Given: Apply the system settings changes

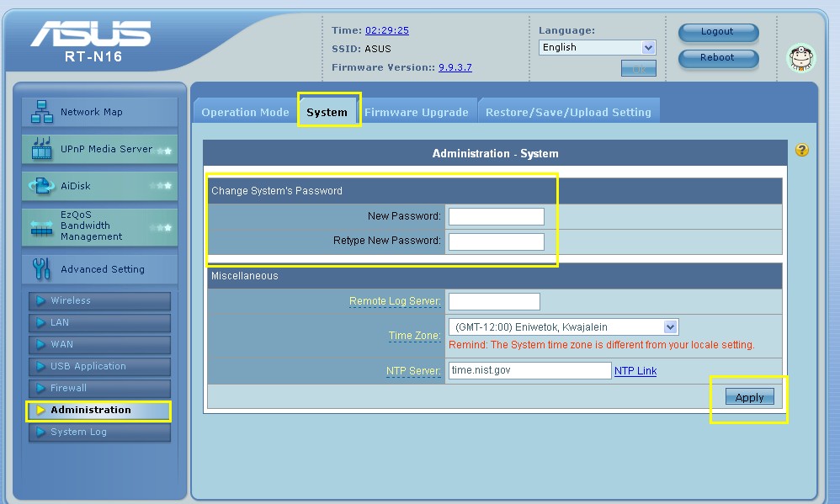Looking at the screenshot, I should click(748, 396).
